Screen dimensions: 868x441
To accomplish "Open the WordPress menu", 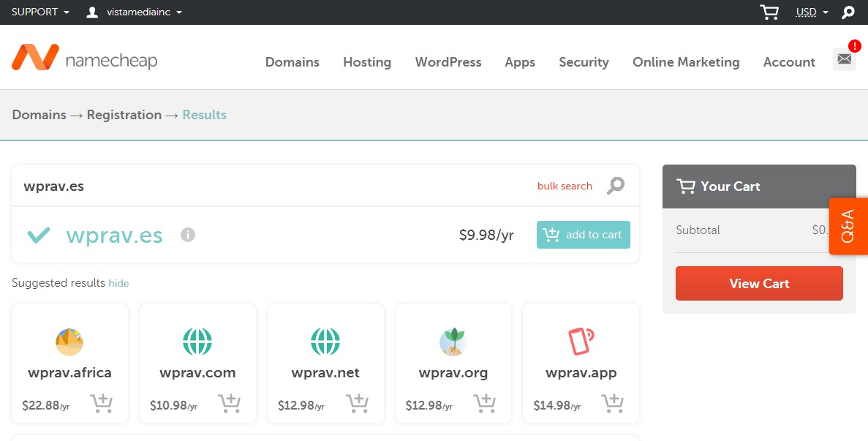I will click(x=448, y=62).
